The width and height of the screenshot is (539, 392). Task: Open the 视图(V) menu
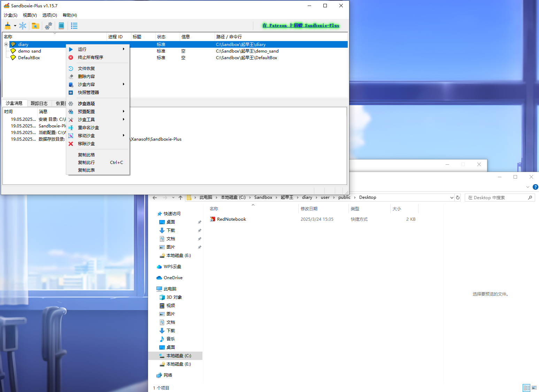(x=30, y=15)
